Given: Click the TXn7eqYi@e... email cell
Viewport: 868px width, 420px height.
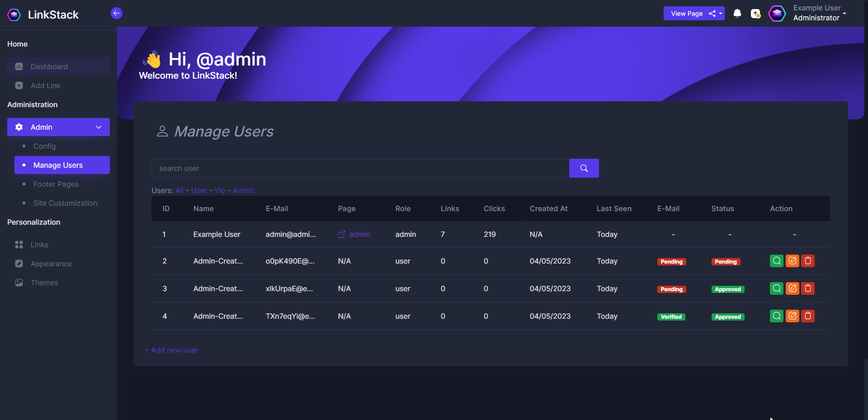Looking at the screenshot, I should [x=290, y=316].
